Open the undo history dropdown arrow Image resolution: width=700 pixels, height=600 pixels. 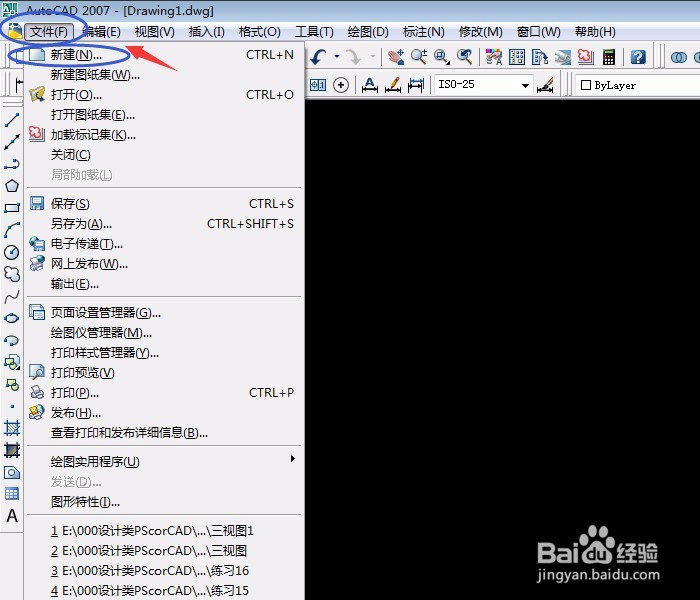tap(337, 56)
